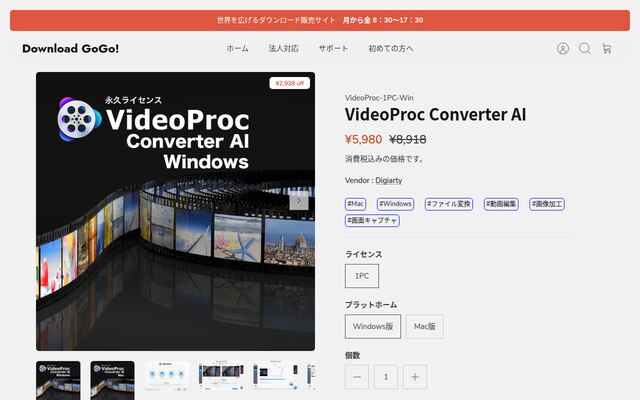Open the search magnifier icon
This screenshot has height=400, width=640.
(x=584, y=49)
